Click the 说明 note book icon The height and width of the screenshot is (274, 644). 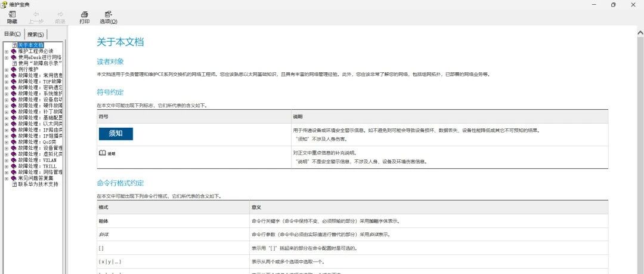(103, 153)
